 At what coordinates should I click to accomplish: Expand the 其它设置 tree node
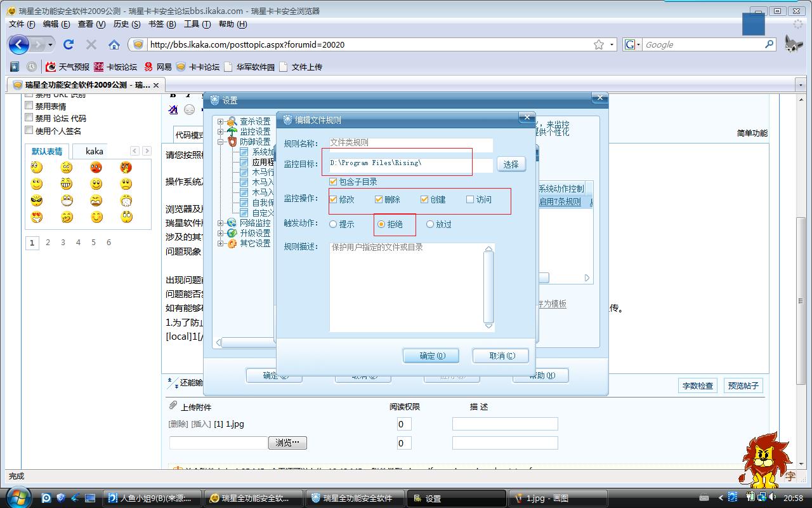pos(220,243)
